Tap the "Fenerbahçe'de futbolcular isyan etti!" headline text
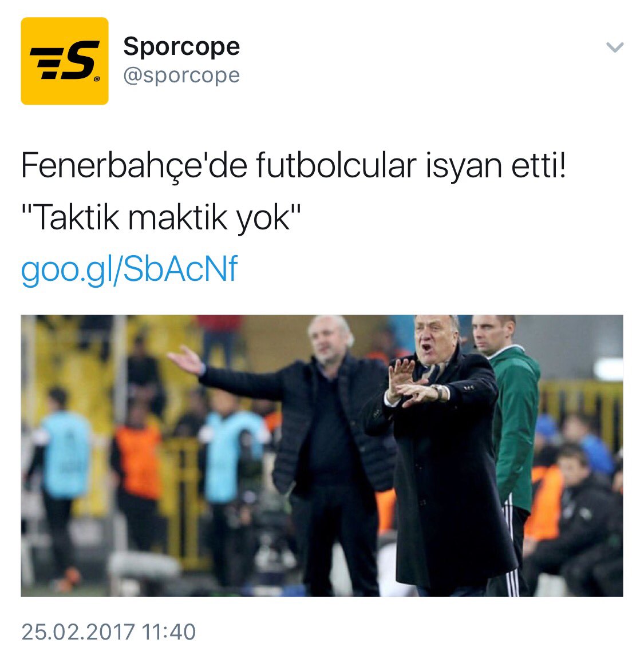Screen dimensions: 644x663 293,166
